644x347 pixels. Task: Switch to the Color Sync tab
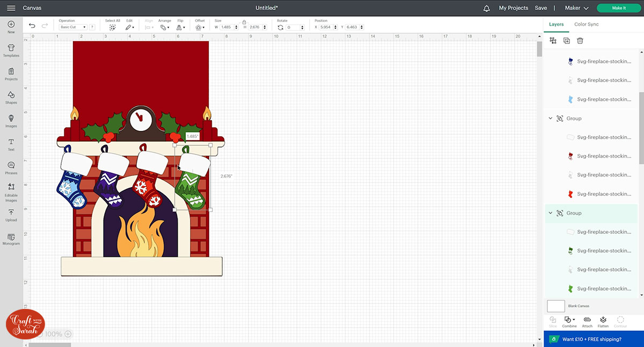(x=586, y=24)
